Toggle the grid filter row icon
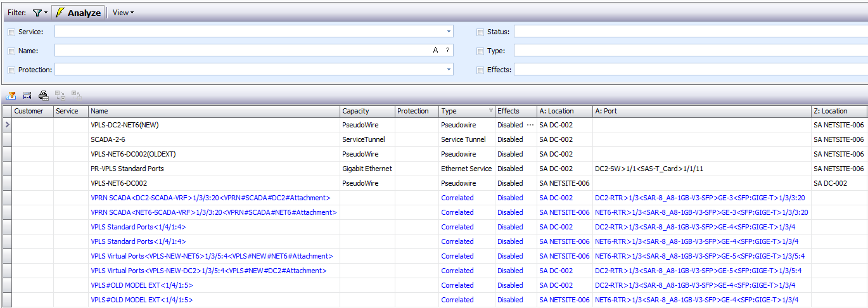 [11, 96]
